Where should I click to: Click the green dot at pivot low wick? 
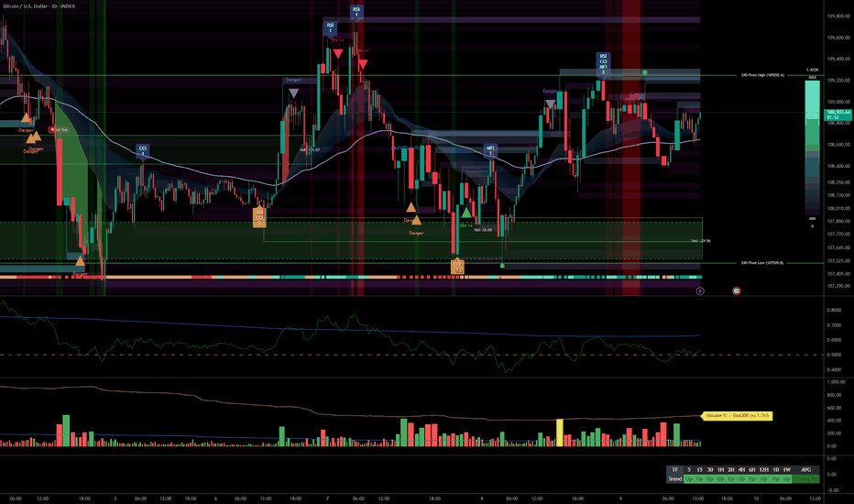tap(502, 266)
